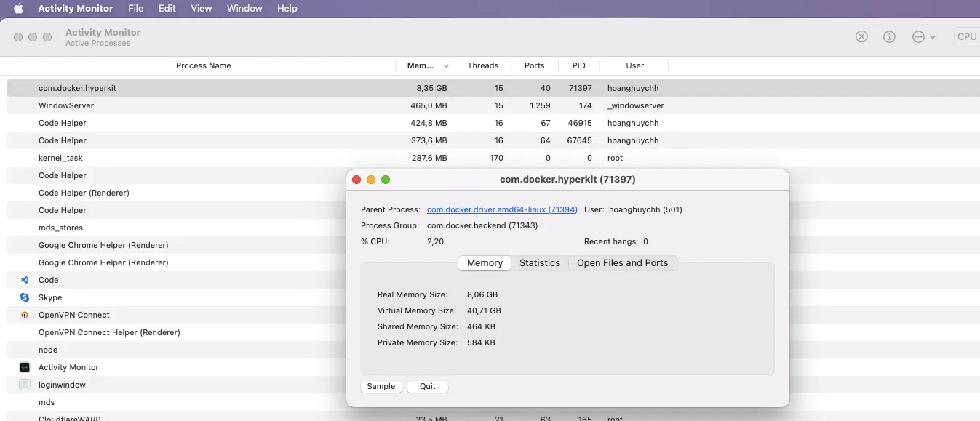This screenshot has width=980, height=421.
Task: Click Shared Memory Size value 464 KB
Action: coord(481,326)
